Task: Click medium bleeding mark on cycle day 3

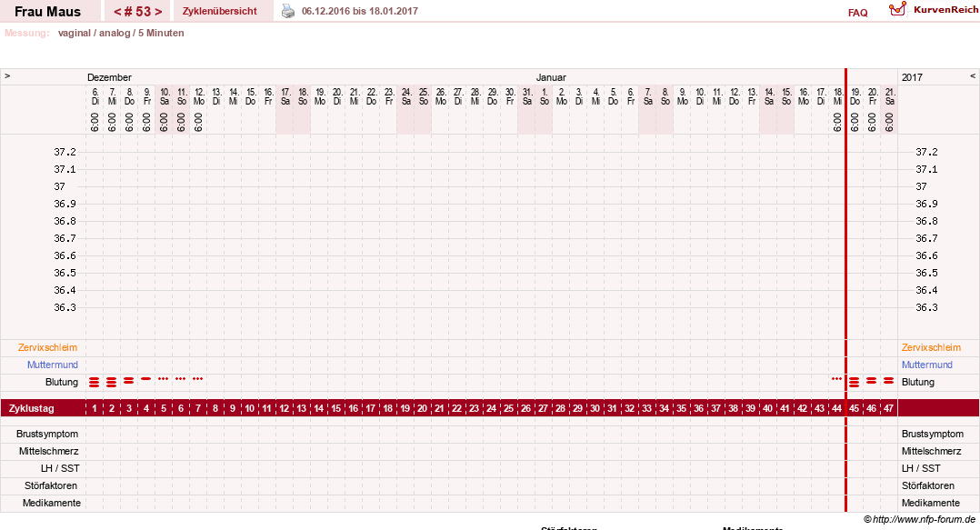Action: (129, 380)
